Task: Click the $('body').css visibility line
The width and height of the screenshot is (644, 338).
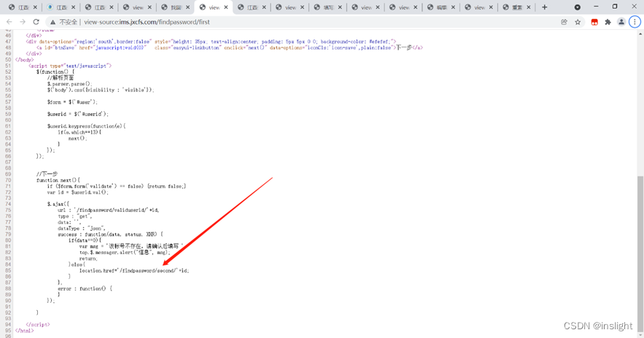Action: pos(101,90)
